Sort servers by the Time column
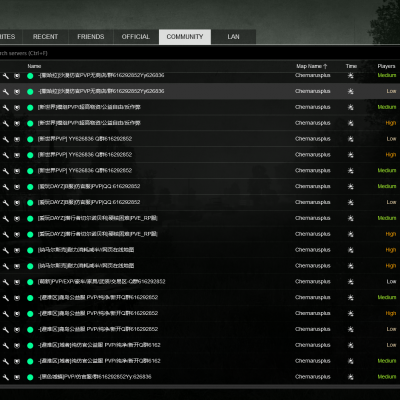400x400 pixels. pos(351,66)
